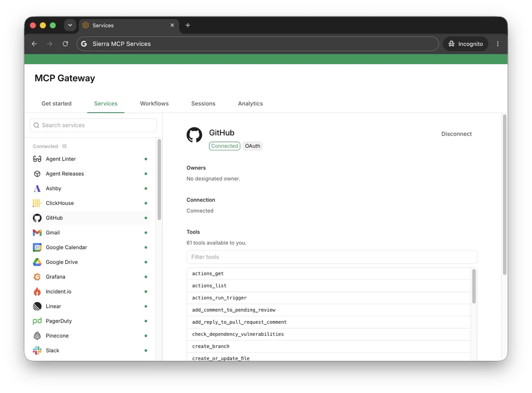Click the green status dot beside Gmail
The height and width of the screenshot is (393, 532).
tap(146, 232)
